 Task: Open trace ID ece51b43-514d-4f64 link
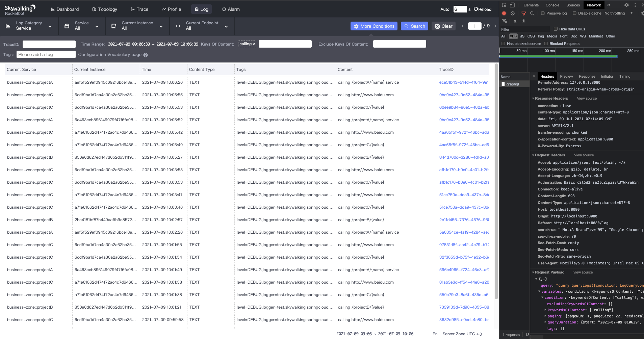(x=464, y=82)
